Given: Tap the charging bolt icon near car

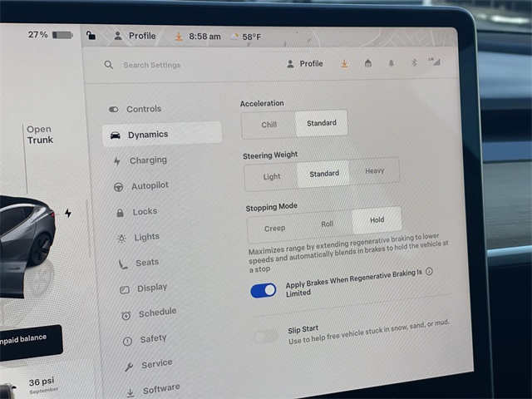Looking at the screenshot, I should (67, 213).
